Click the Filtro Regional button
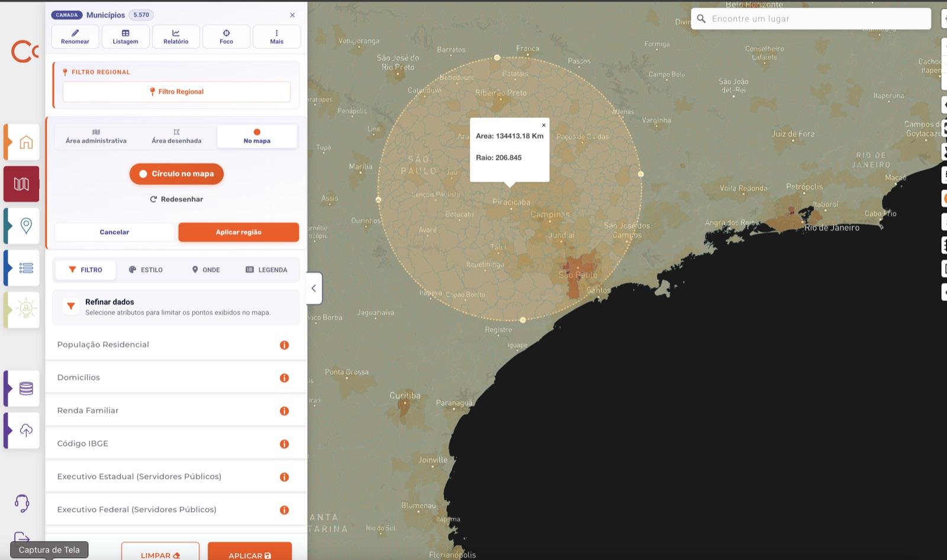The image size is (947, 560). 176,92
